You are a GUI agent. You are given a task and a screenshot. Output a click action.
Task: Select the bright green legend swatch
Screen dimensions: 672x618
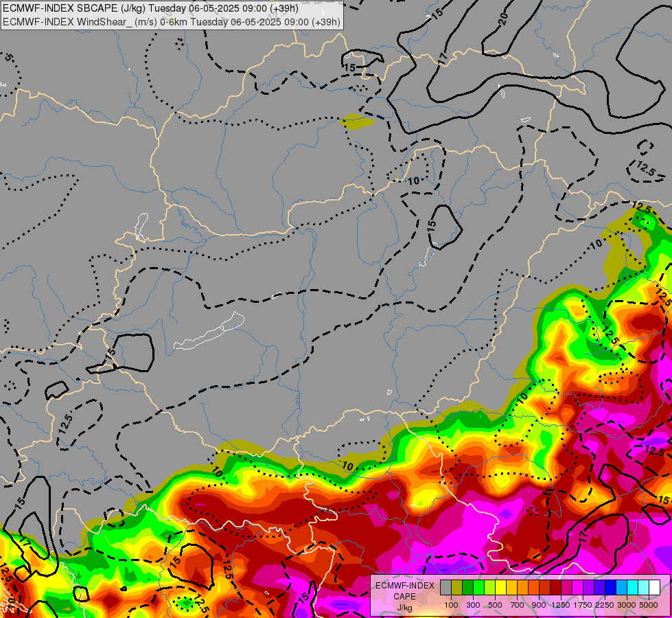[x=478, y=588]
